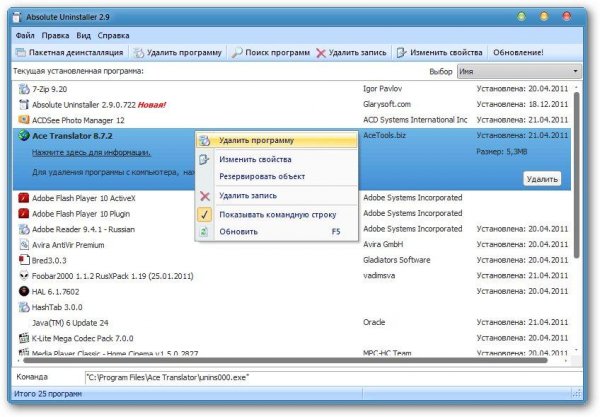Click the green minimize window button

[x=521, y=17]
